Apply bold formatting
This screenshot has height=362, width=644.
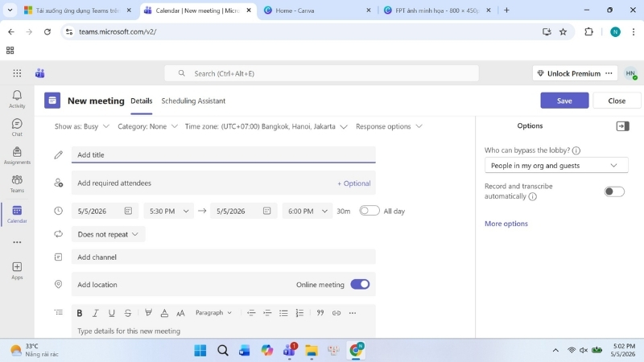[x=79, y=313]
